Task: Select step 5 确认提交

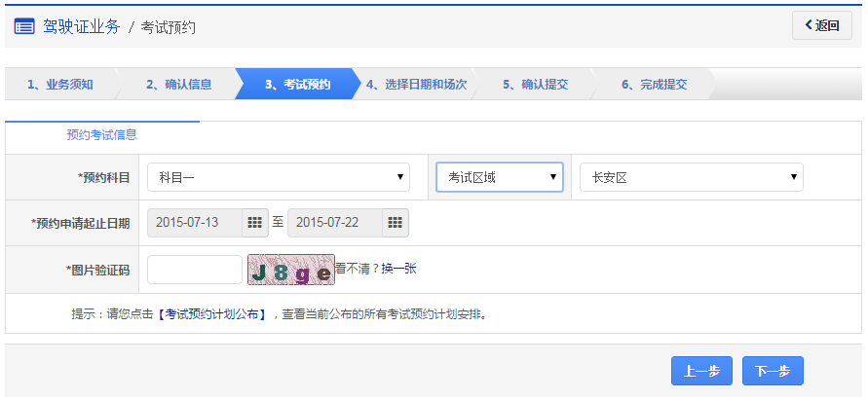Action: (x=535, y=85)
